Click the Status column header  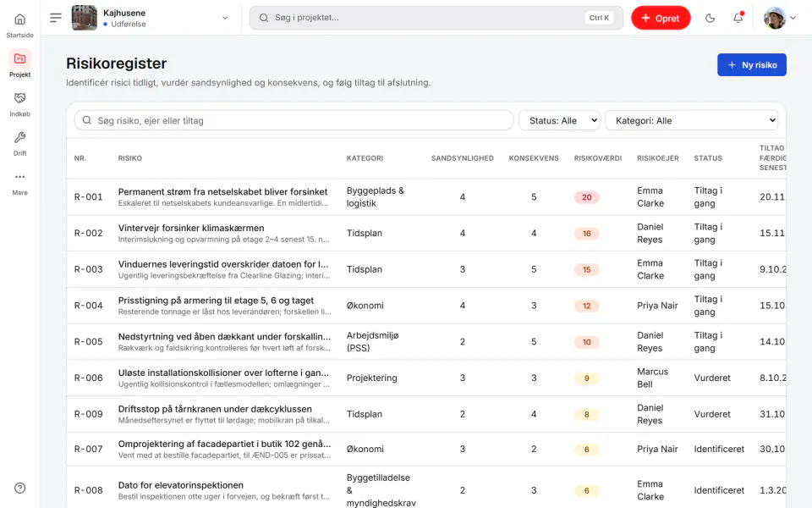pos(708,158)
